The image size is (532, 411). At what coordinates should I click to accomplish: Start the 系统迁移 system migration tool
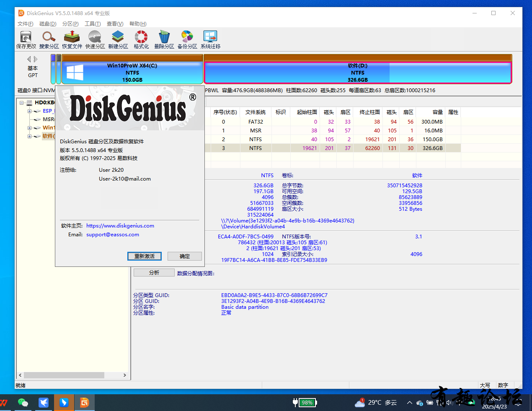pyautogui.click(x=210, y=40)
